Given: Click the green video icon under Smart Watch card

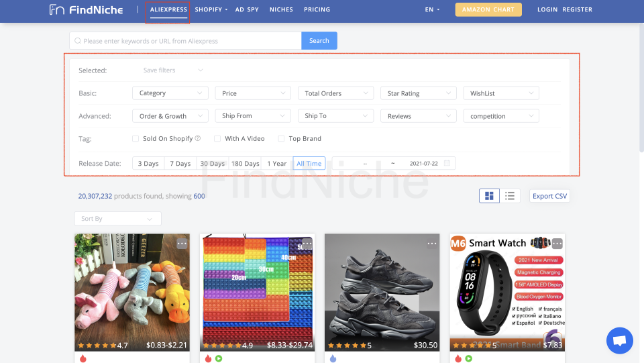Looking at the screenshot, I should pyautogui.click(x=469, y=358).
